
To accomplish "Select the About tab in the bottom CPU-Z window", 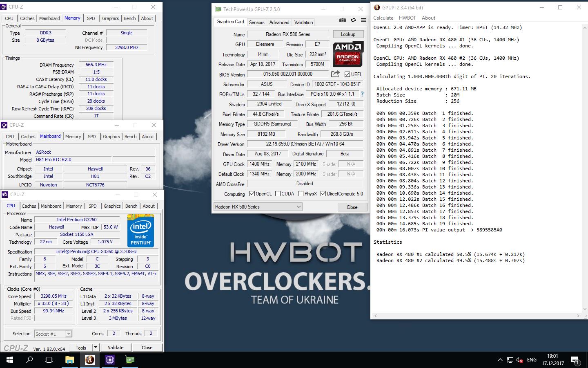I will tap(149, 206).
